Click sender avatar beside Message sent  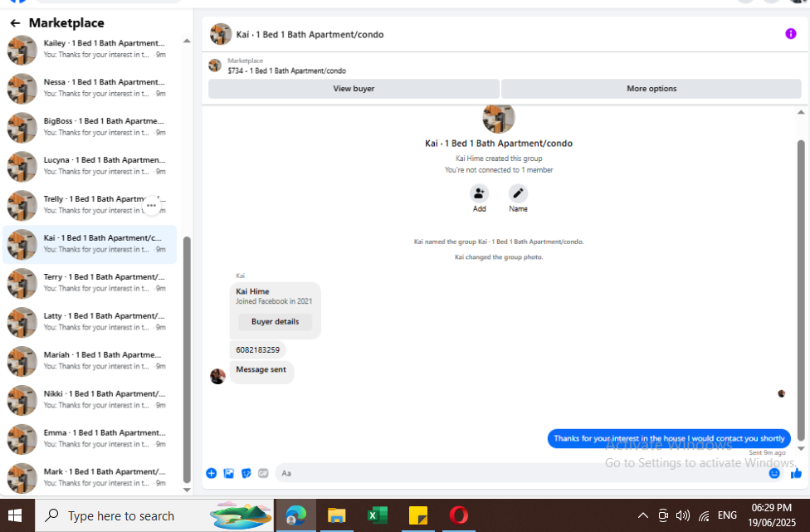[218, 376]
